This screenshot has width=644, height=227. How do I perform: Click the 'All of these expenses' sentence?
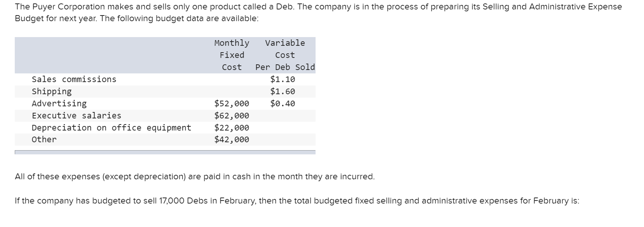[x=194, y=177]
